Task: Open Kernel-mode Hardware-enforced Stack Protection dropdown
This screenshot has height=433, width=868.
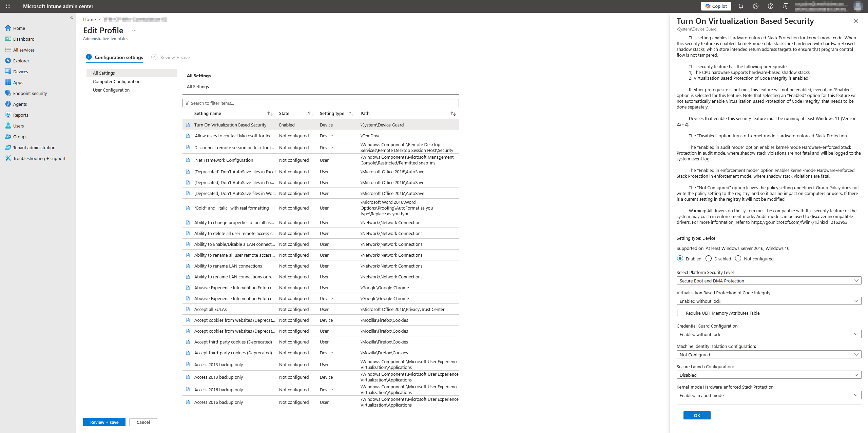Action: coord(769,395)
